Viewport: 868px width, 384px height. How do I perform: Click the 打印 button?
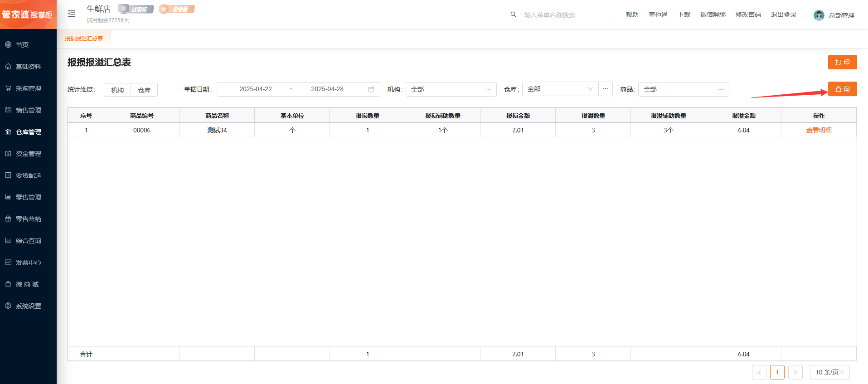coord(842,62)
